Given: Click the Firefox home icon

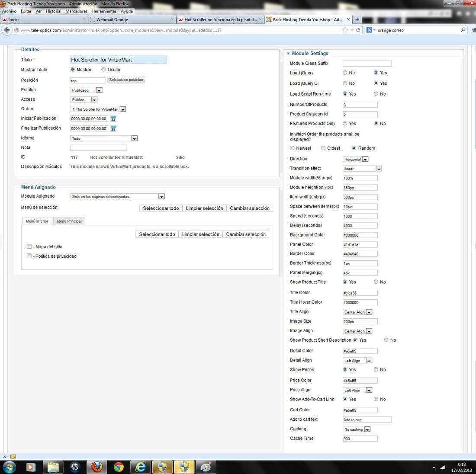Looking at the screenshot, I should click(474, 30).
